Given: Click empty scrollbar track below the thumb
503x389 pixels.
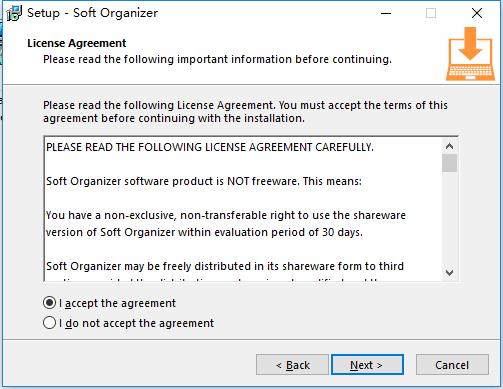Looking at the screenshot, I should 449,218.
